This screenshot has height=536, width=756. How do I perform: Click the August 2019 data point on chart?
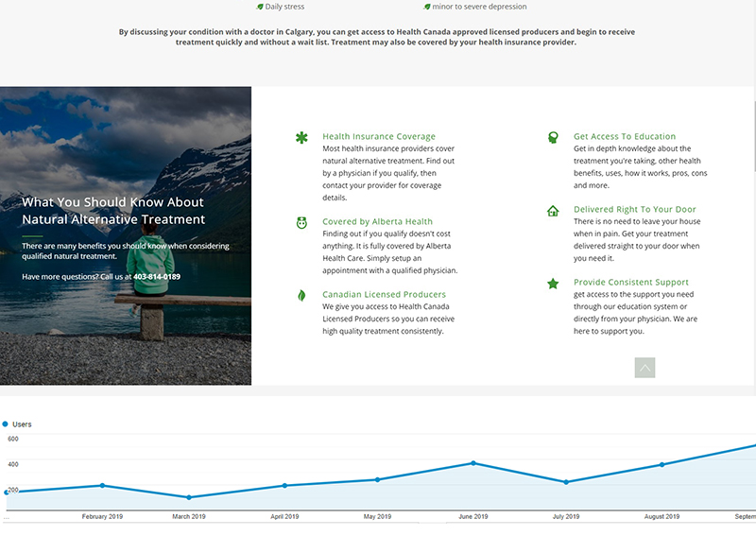(x=661, y=464)
